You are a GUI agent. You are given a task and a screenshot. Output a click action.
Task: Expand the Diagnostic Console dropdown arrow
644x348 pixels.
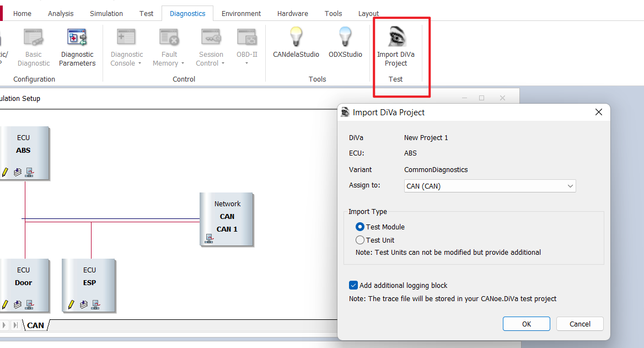click(139, 63)
